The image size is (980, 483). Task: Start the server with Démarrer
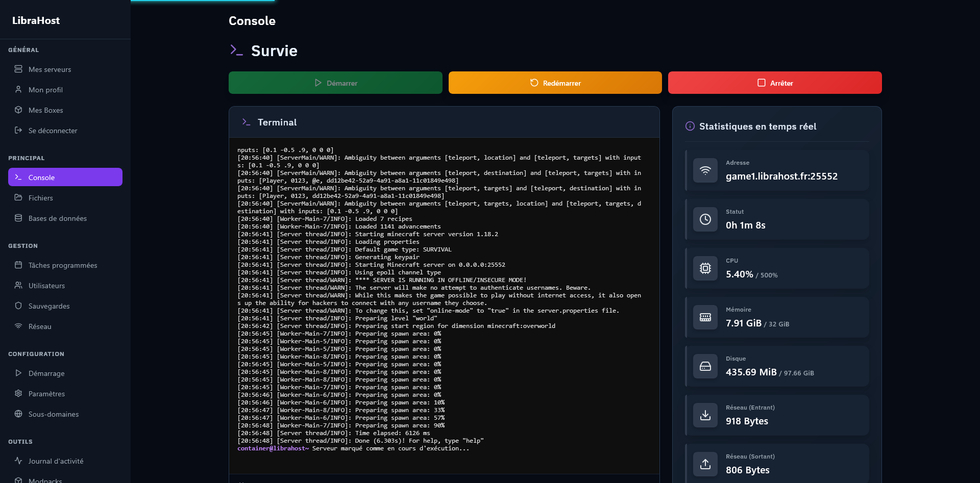pos(335,83)
